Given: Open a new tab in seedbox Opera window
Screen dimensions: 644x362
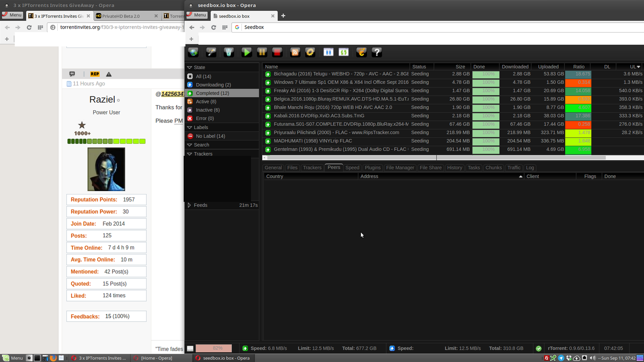Looking at the screenshot, I should (283, 16).
